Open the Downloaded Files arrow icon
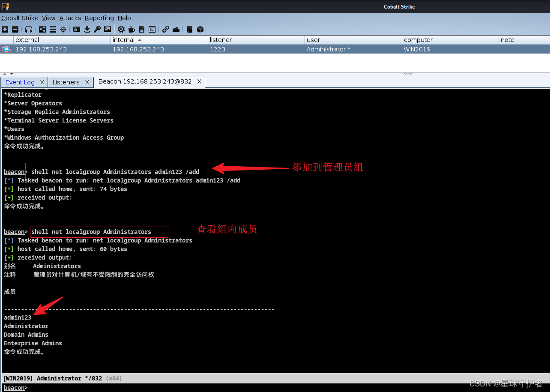 [x=87, y=29]
